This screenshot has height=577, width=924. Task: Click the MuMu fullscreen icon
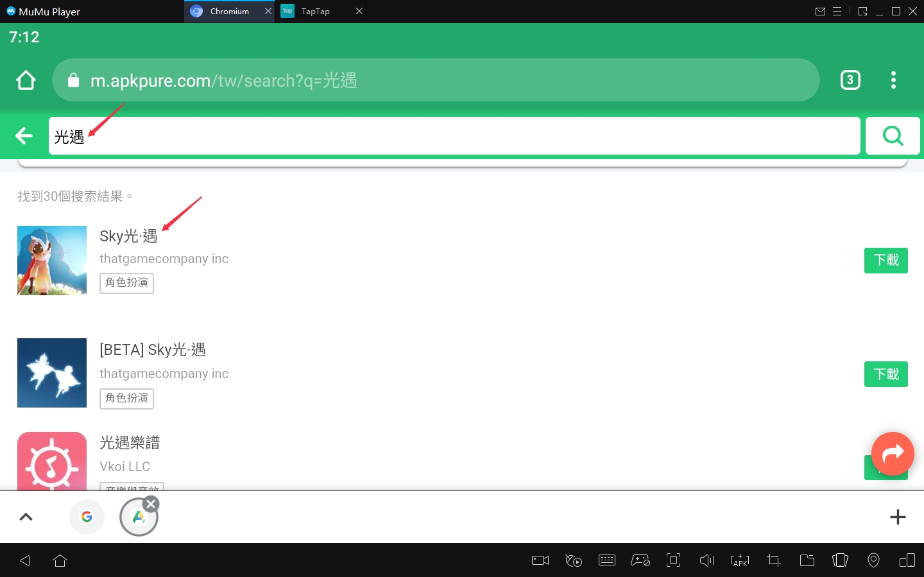(673, 560)
